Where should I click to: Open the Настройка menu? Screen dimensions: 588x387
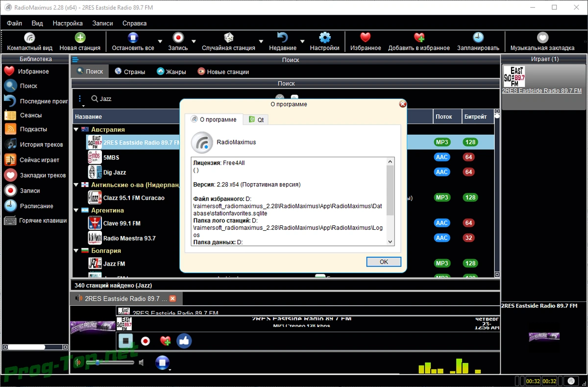pos(68,23)
